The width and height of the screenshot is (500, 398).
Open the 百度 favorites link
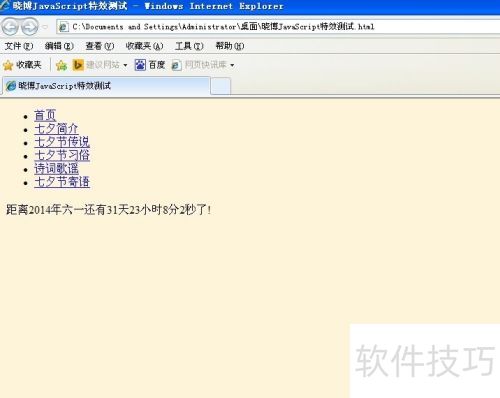point(150,65)
